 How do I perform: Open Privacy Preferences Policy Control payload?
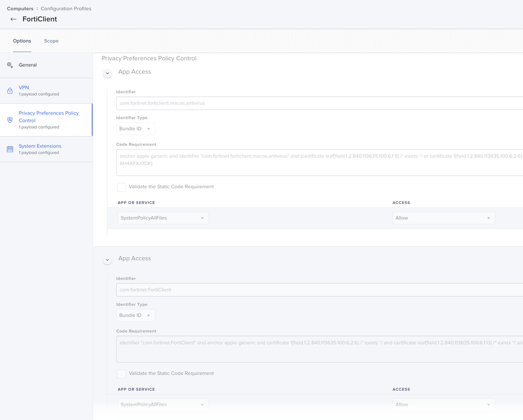click(46, 120)
